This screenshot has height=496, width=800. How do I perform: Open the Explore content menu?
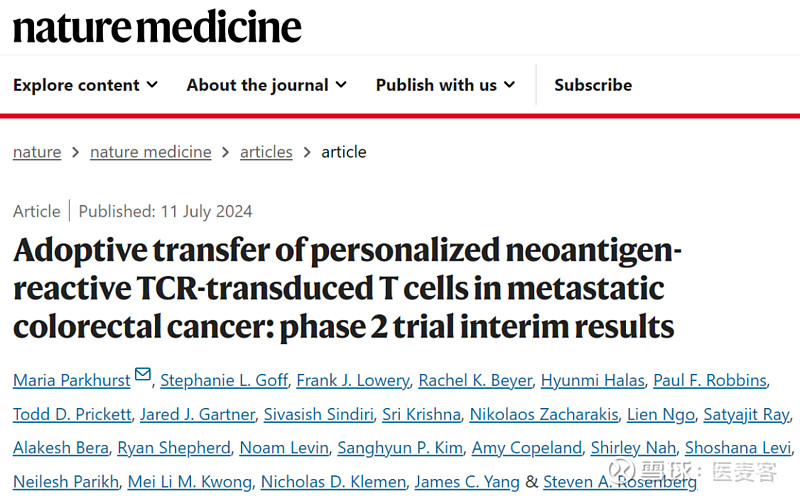click(76, 85)
